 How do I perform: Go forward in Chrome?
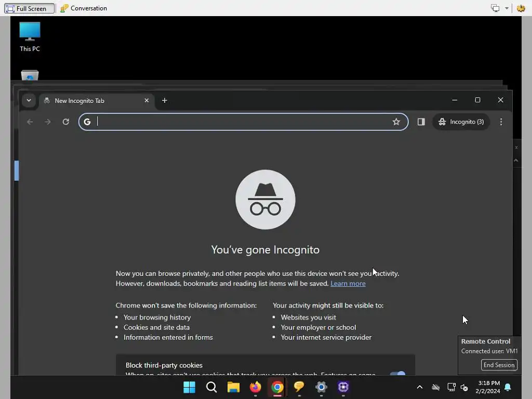point(48,122)
